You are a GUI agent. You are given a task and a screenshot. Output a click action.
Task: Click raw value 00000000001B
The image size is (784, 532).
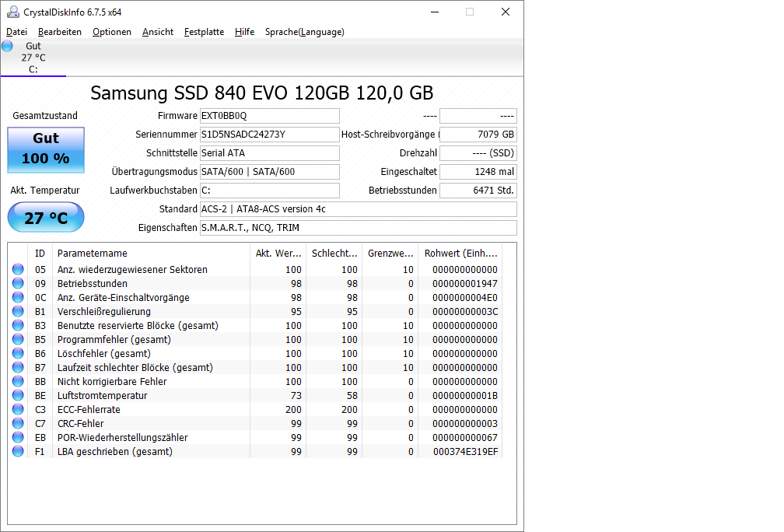coord(465,395)
